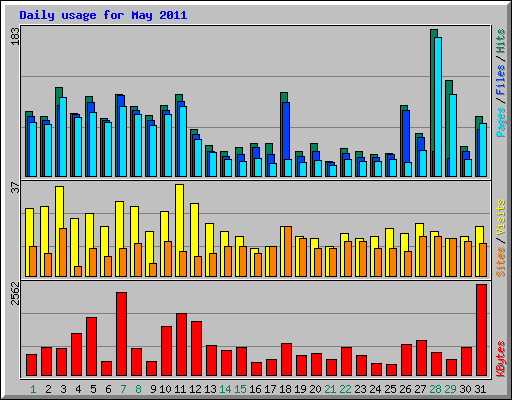The height and width of the screenshot is (400, 512).
Task: Click the cyan 'Pages' legend label
Action: [x=500, y=122]
